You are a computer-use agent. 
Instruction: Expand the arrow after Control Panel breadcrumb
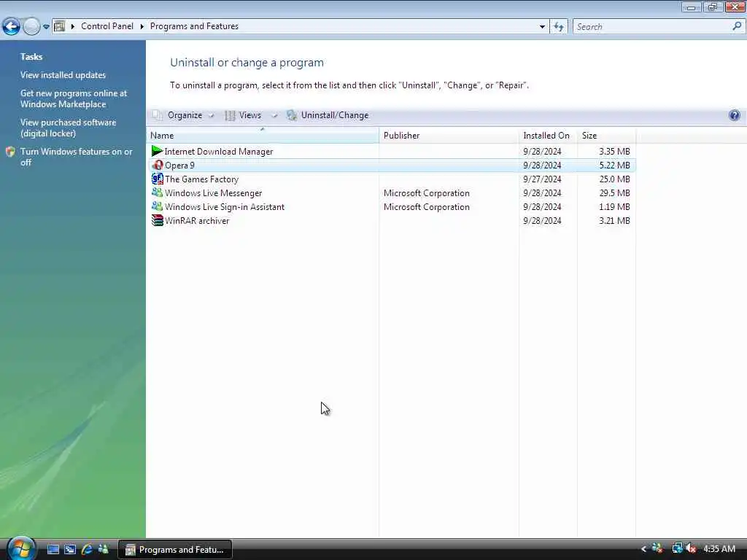[142, 26]
